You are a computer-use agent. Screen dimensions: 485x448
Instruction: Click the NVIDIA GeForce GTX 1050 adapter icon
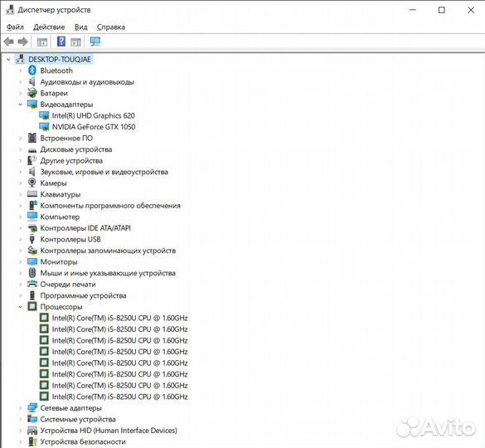tap(44, 127)
